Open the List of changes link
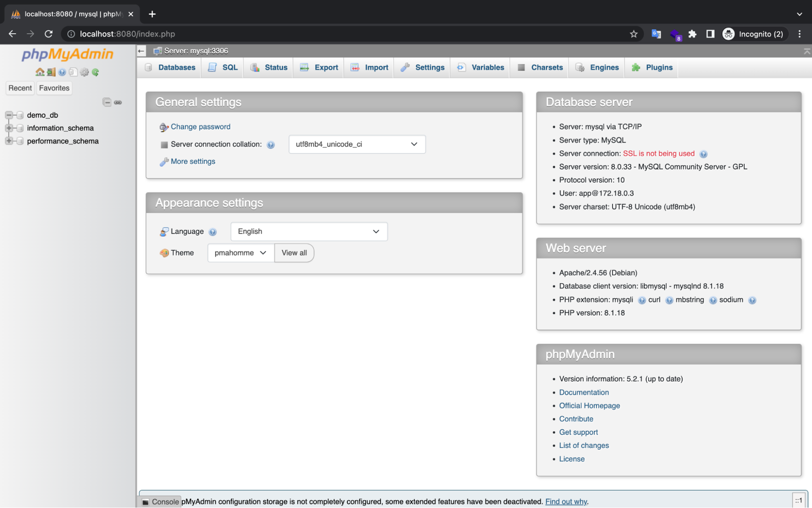 tap(584, 445)
